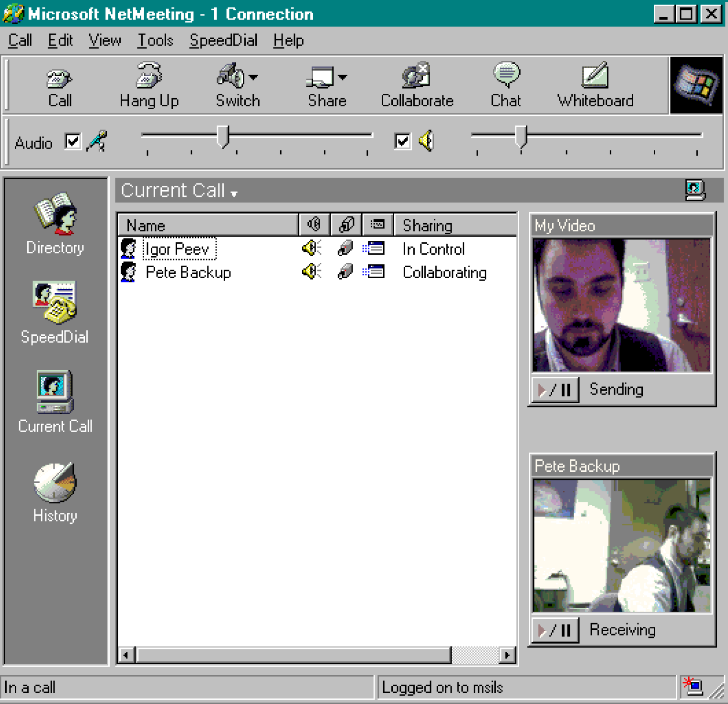
Task: Toggle the speaker checkbox
Action: 402,141
